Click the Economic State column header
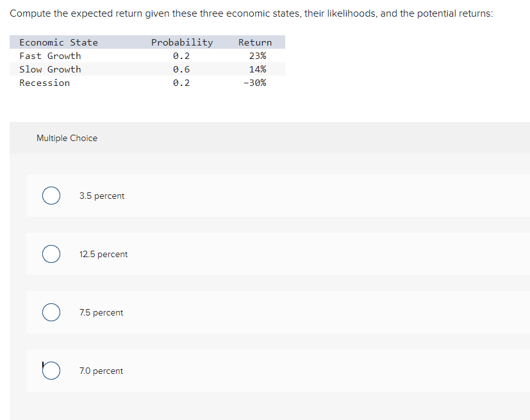 [x=59, y=42]
